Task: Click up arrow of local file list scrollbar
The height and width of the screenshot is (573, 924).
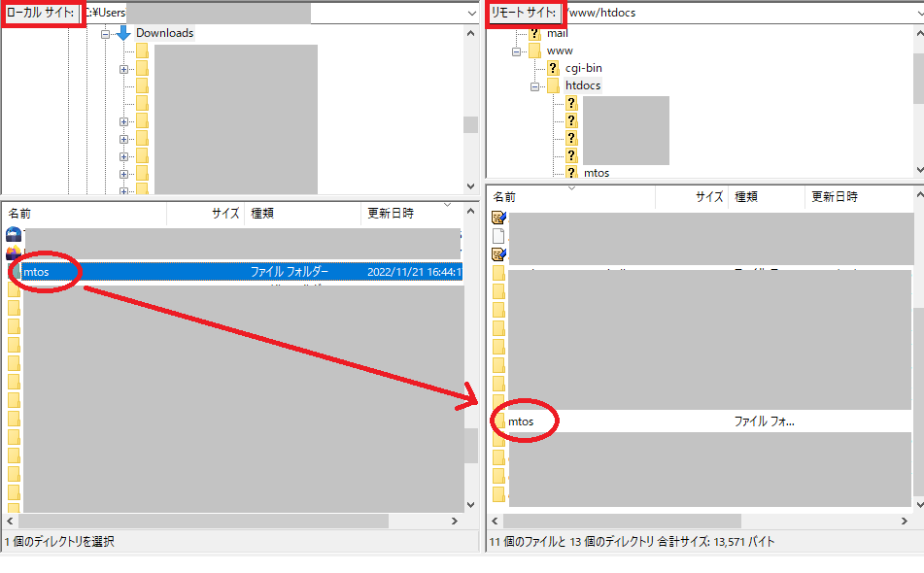Action: click(471, 211)
